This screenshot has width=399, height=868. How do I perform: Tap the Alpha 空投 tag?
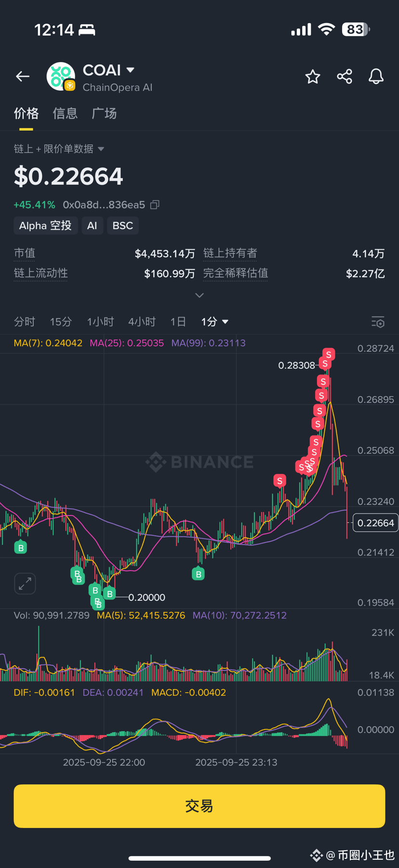tap(45, 226)
